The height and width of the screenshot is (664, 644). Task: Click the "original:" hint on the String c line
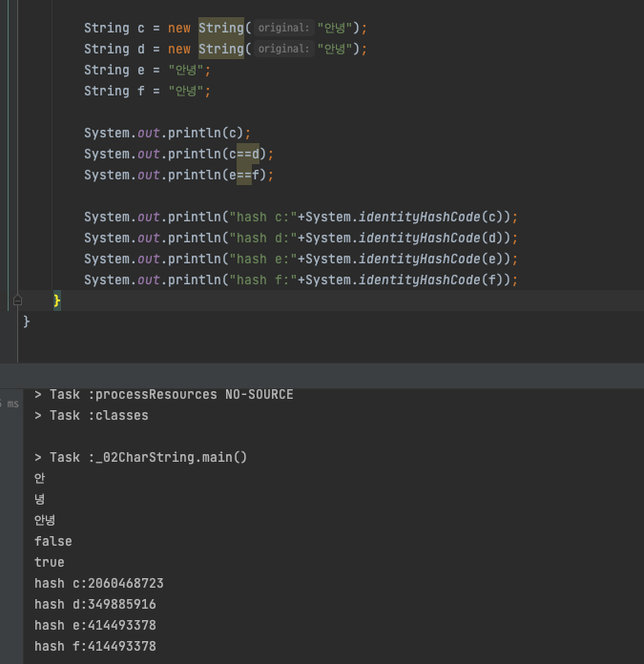click(283, 28)
